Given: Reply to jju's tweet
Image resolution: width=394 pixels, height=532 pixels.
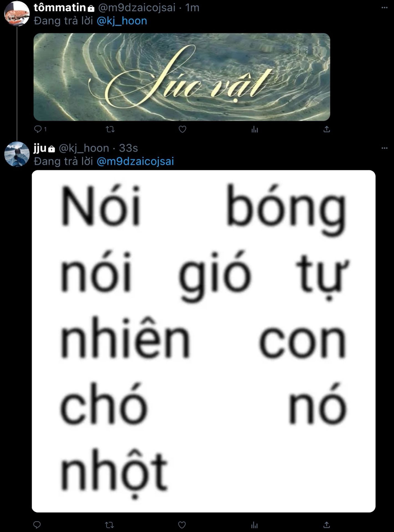Looking at the screenshot, I should point(37,525).
